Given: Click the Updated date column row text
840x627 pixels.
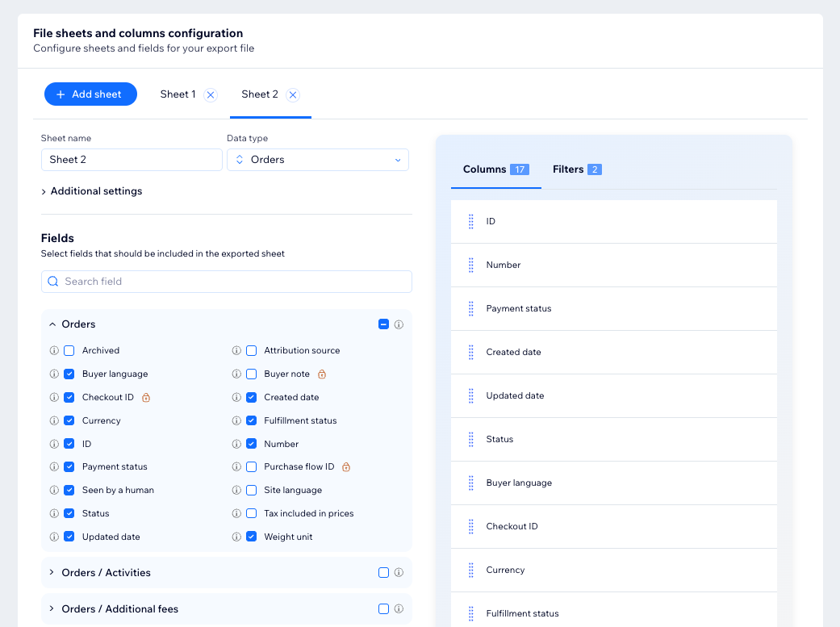Looking at the screenshot, I should pyautogui.click(x=515, y=395).
